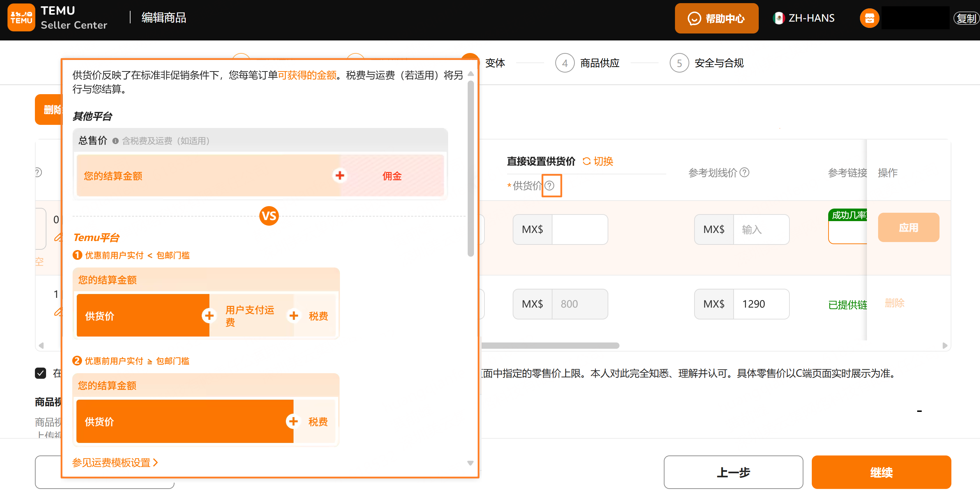Click the highlighted 供货价 question mark icon
This screenshot has height=490, width=980.
(550, 186)
